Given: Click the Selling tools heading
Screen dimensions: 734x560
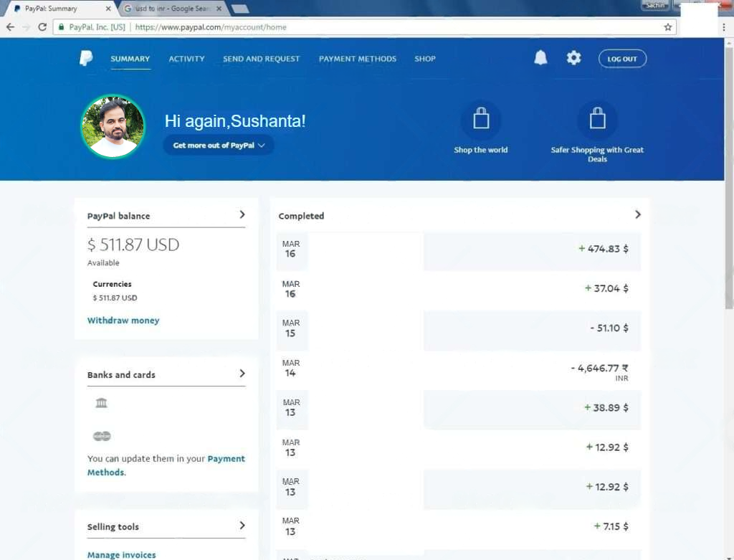Looking at the screenshot, I should 113,527.
